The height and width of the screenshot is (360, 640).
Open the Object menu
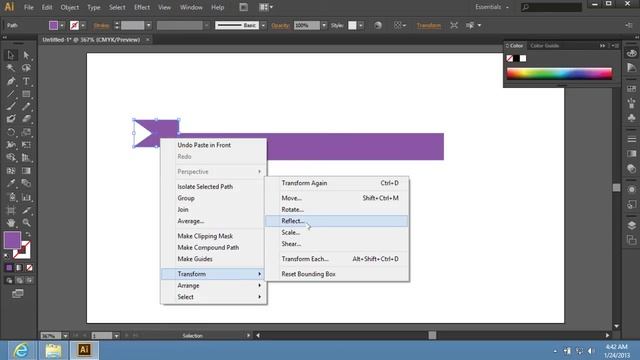coord(70,7)
